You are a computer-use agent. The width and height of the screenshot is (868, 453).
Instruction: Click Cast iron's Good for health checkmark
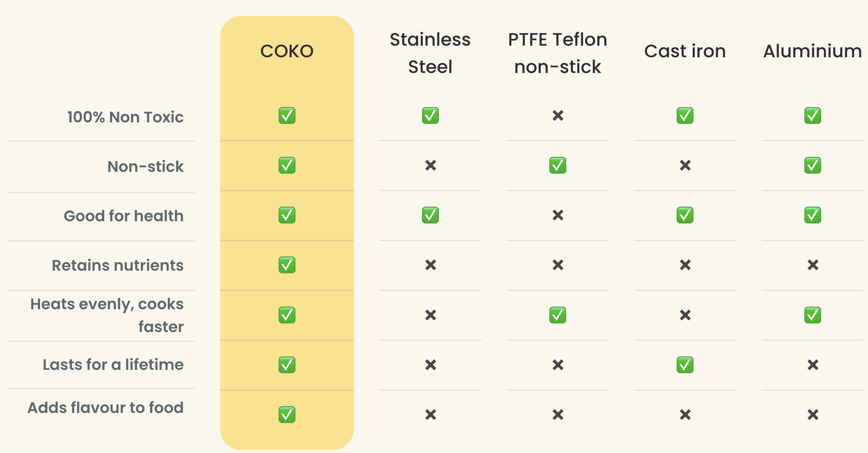point(685,215)
